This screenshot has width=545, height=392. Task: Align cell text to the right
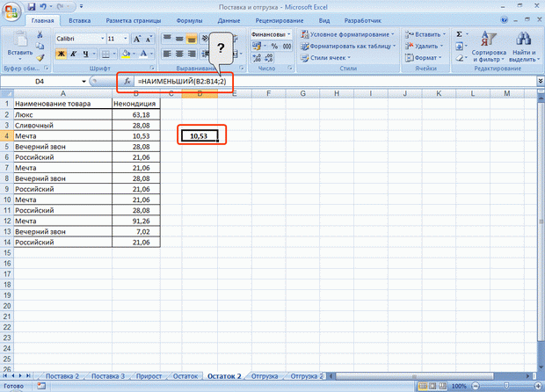click(x=192, y=54)
